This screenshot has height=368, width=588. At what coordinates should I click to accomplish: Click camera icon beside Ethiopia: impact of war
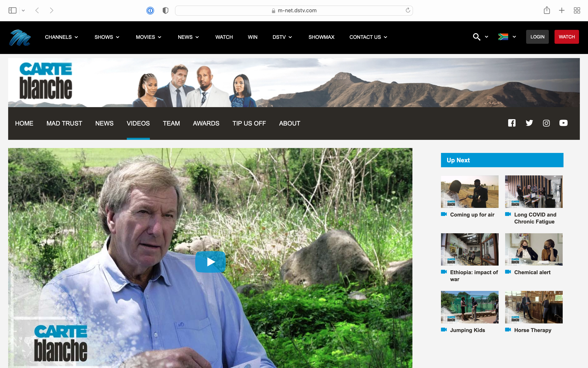point(444,272)
